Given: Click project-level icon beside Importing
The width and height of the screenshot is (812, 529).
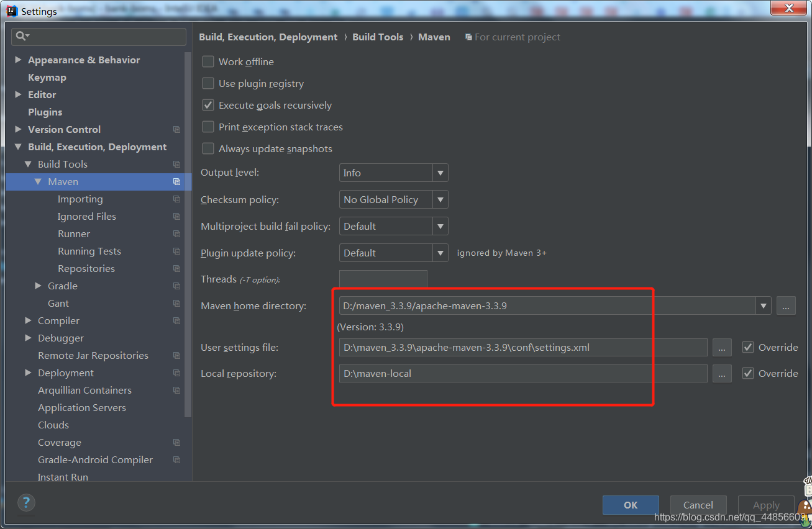Looking at the screenshot, I should 177,199.
